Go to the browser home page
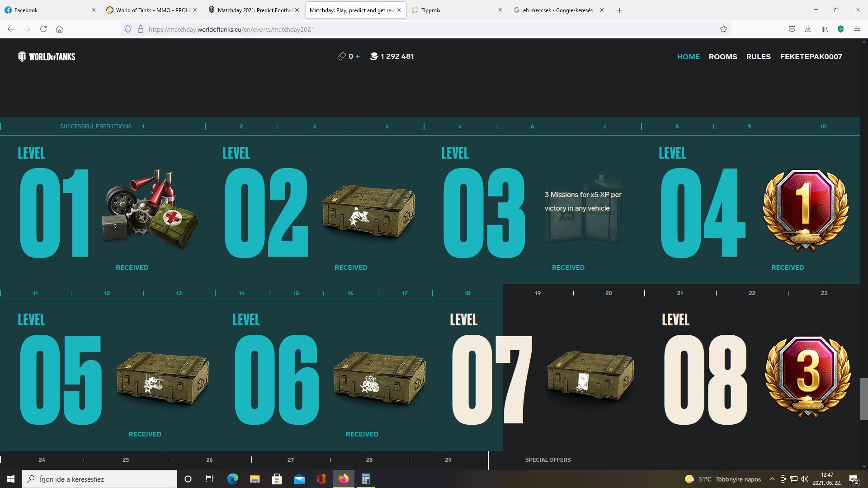Image resolution: width=868 pixels, height=488 pixels. tap(59, 29)
